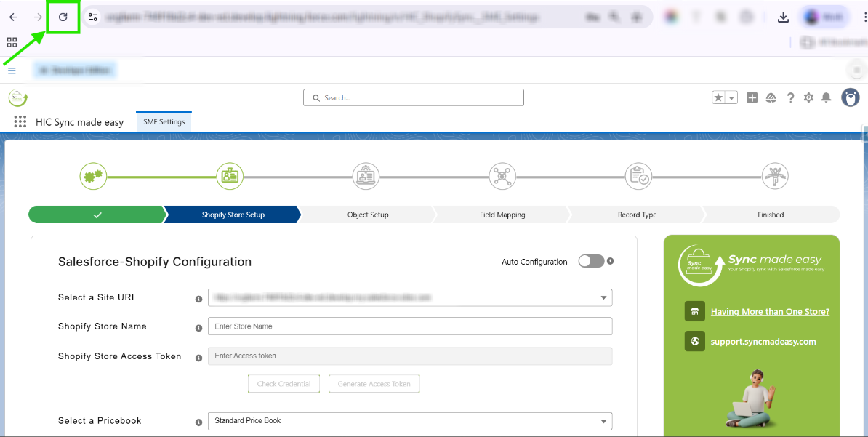Open Select a Site URL dropdown

[x=410, y=297]
